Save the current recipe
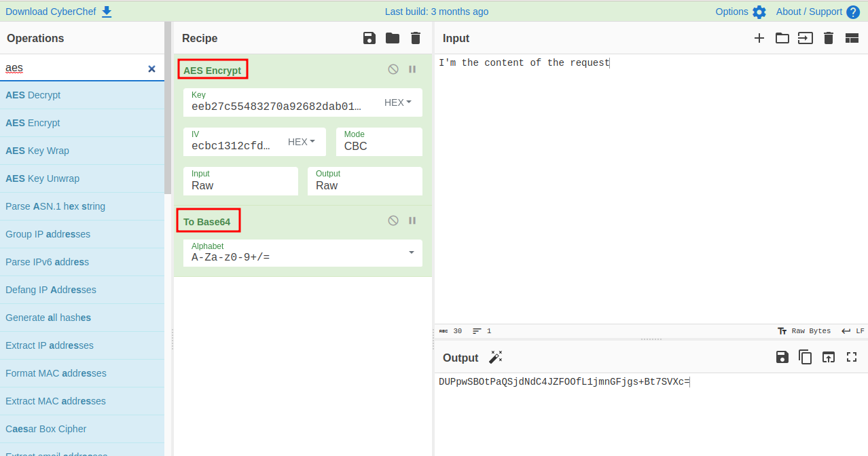The height and width of the screenshot is (456, 868). (369, 38)
